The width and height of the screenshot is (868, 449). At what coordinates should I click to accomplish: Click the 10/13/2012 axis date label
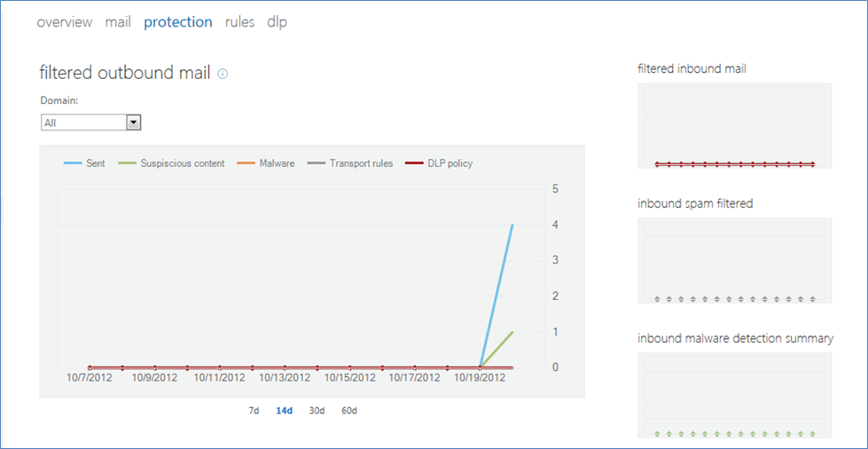tap(285, 378)
